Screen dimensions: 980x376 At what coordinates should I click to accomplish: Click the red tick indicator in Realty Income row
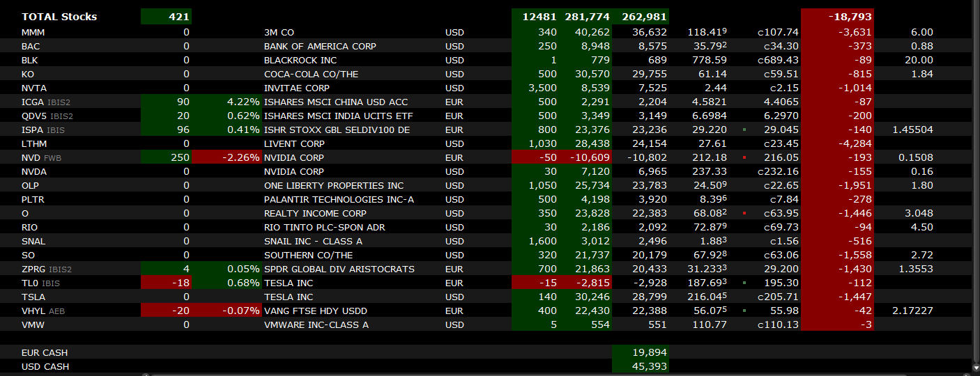click(744, 213)
